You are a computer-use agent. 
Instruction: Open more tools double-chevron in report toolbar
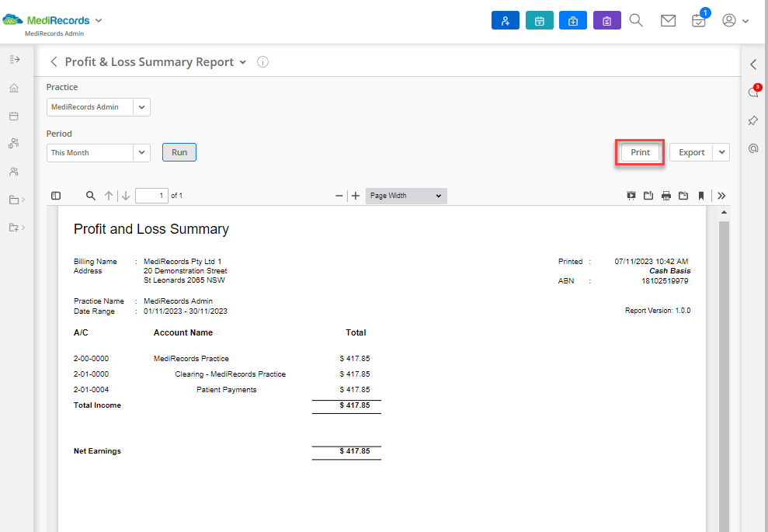(x=721, y=196)
